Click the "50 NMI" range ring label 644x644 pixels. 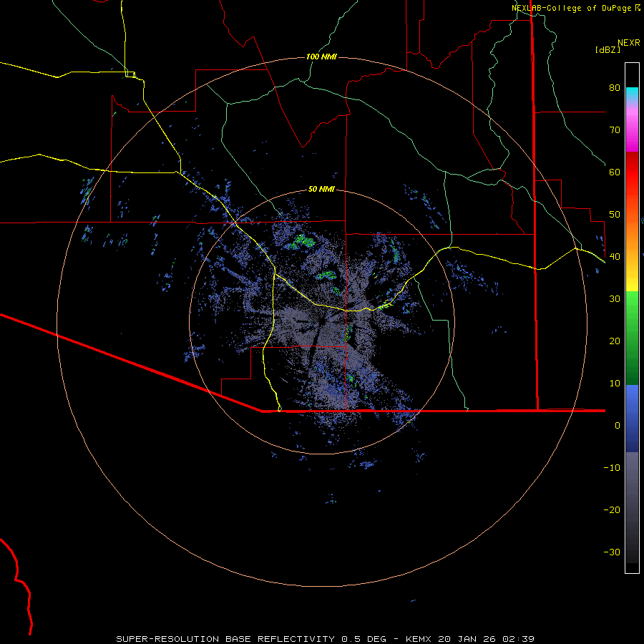pos(321,190)
